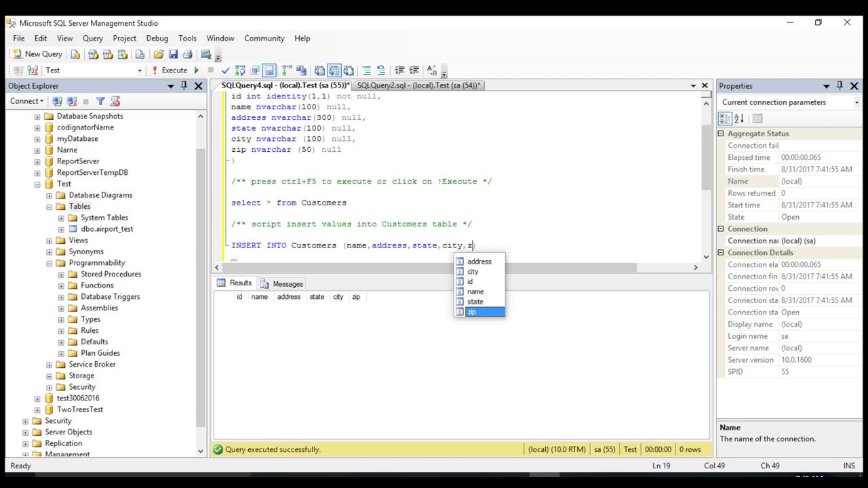Image resolution: width=868 pixels, height=488 pixels.
Task: Open the active files tab list dropdown
Action: [693, 86]
